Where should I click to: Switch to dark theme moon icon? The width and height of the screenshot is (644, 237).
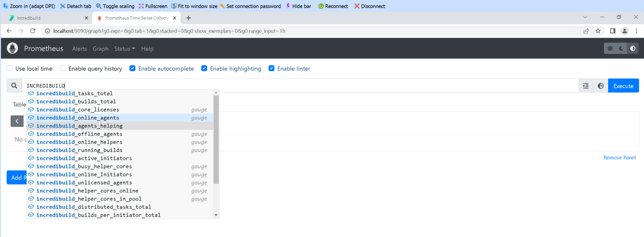[622, 49]
